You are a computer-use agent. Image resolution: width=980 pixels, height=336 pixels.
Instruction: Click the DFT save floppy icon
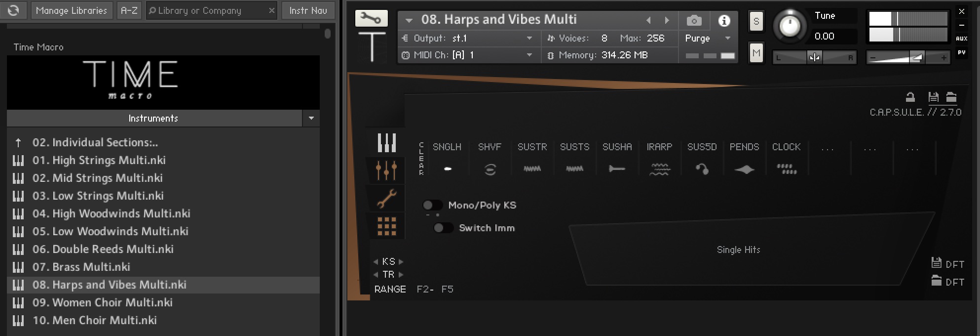pos(937,262)
